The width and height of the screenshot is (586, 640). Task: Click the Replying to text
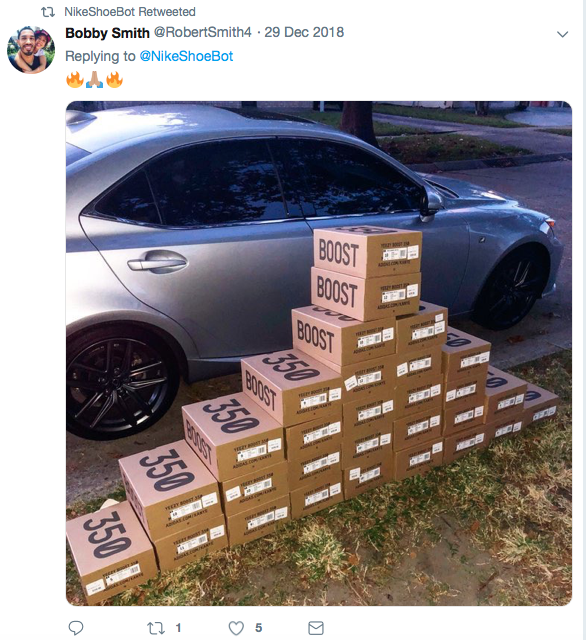click(x=100, y=56)
